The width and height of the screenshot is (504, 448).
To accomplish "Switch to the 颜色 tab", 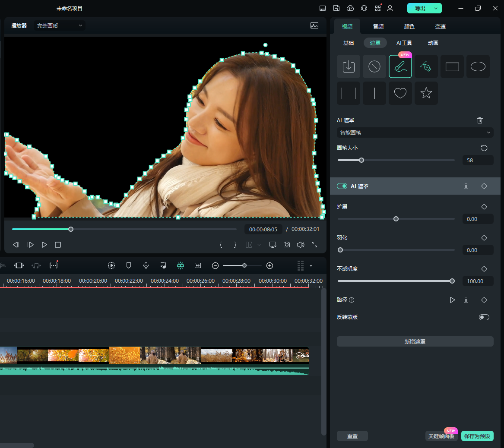I will [x=409, y=27].
